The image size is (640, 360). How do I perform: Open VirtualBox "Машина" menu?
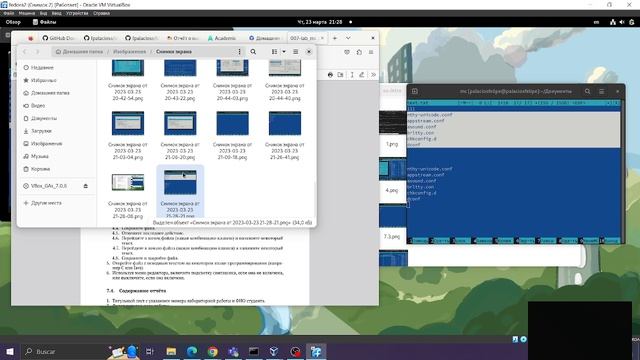point(27,13)
